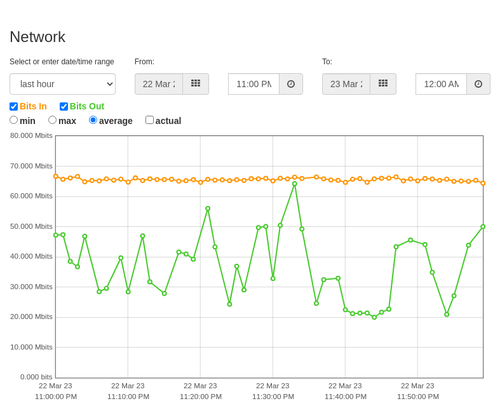This screenshot has width=500, height=403.
Task: Click the '60.000 Mbits' y-axis label
Action: [x=31, y=196]
